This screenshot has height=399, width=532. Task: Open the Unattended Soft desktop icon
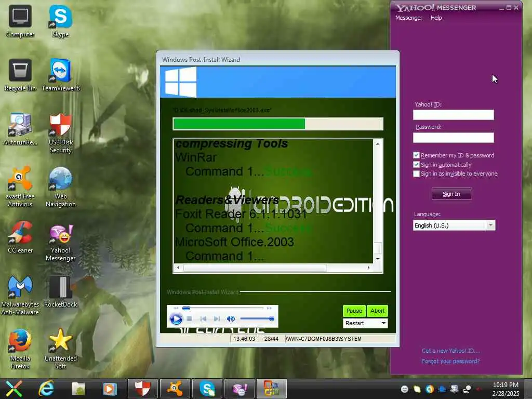[60, 349]
